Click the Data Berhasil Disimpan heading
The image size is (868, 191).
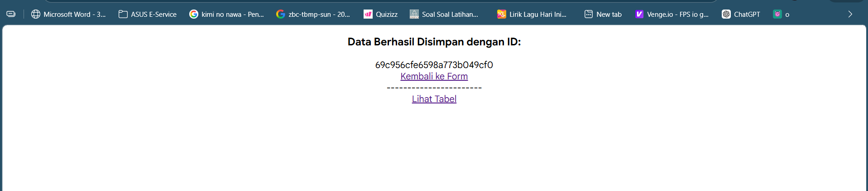tap(434, 42)
